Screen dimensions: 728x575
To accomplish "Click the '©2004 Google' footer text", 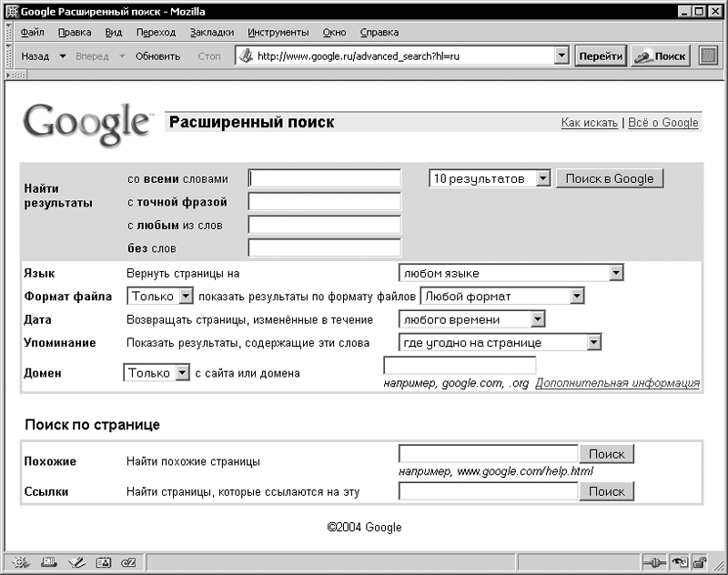I will (x=365, y=527).
